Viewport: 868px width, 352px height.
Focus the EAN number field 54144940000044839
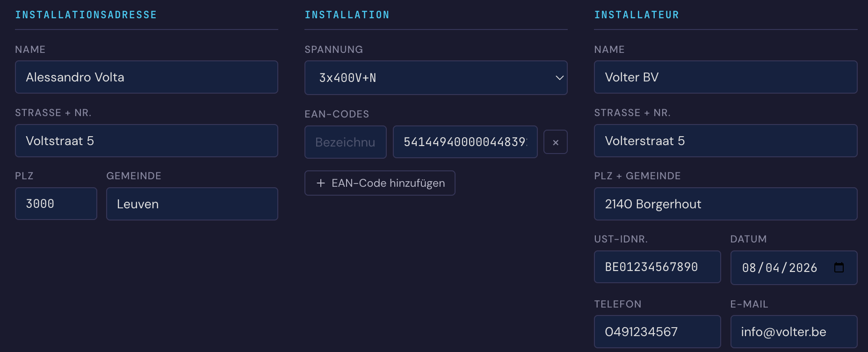pyautogui.click(x=465, y=142)
